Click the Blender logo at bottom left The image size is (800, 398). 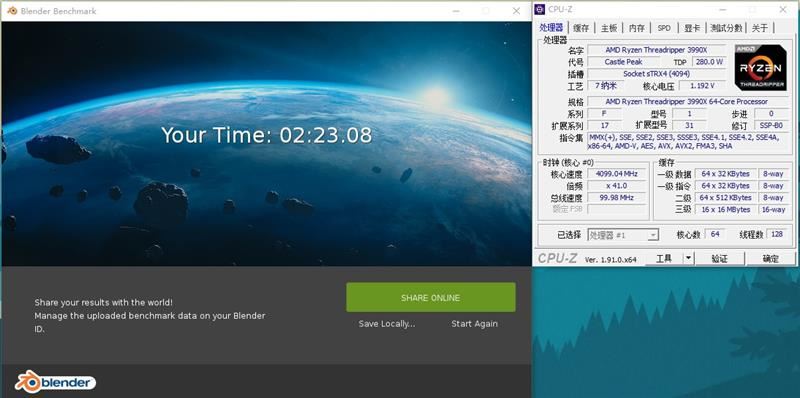(55, 382)
